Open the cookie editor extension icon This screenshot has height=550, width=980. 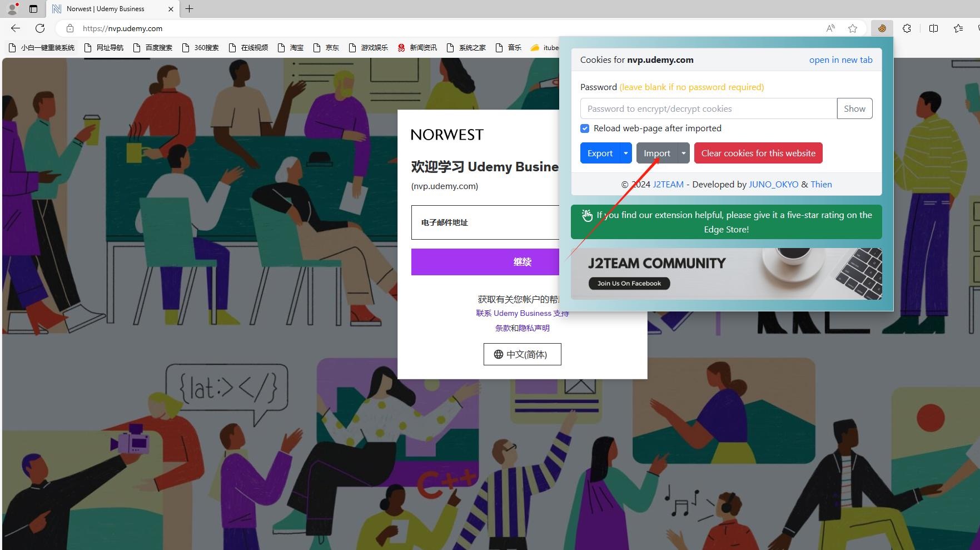pos(882,28)
